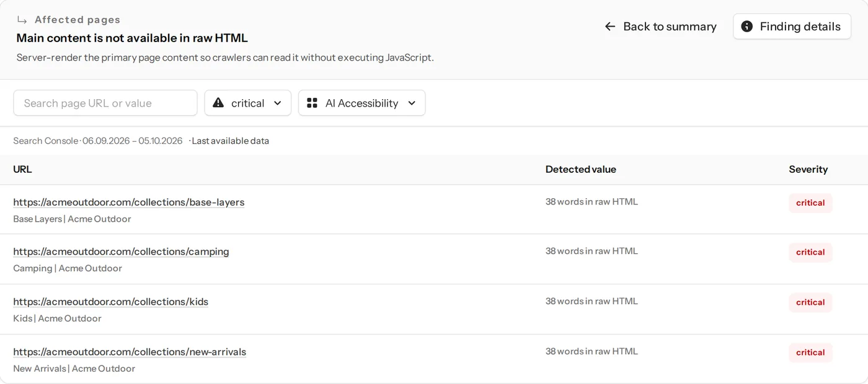868x384 pixels.
Task: Expand the AI Accessibility category dropdown chevron
Action: point(412,103)
